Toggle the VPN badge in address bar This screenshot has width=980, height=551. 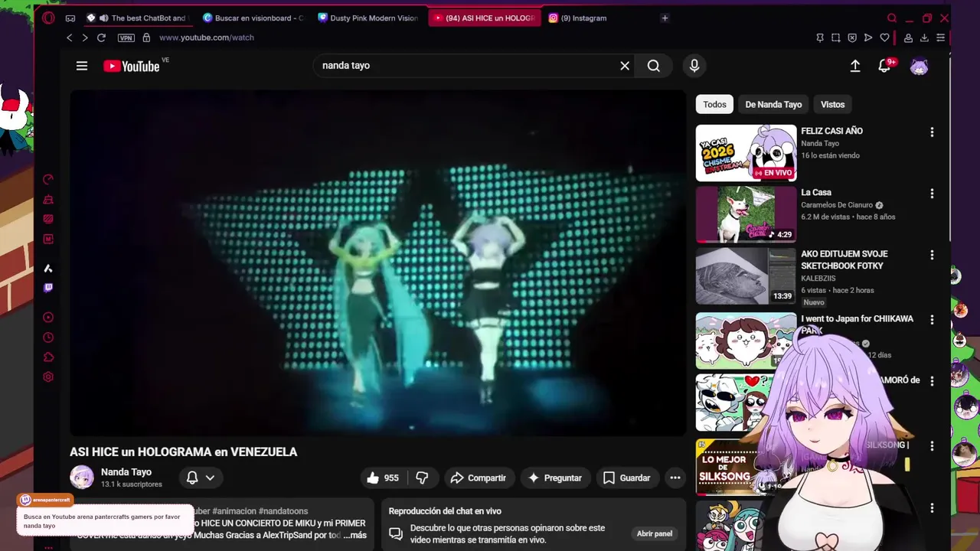coord(126,37)
